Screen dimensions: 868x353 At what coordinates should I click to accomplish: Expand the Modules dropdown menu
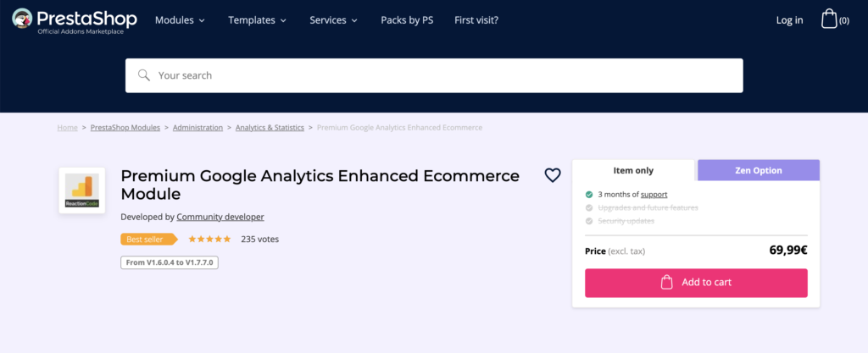tap(180, 20)
